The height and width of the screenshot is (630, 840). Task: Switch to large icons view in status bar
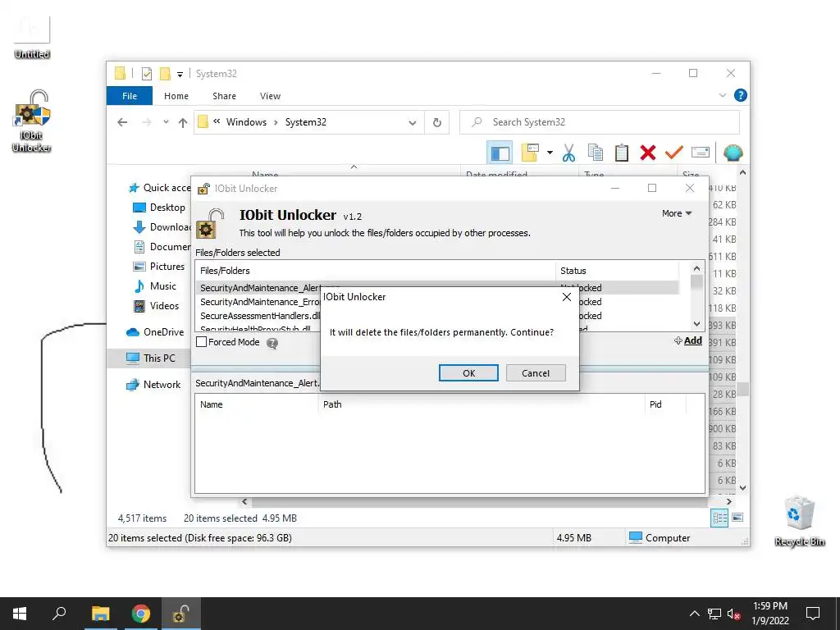pyautogui.click(x=737, y=518)
